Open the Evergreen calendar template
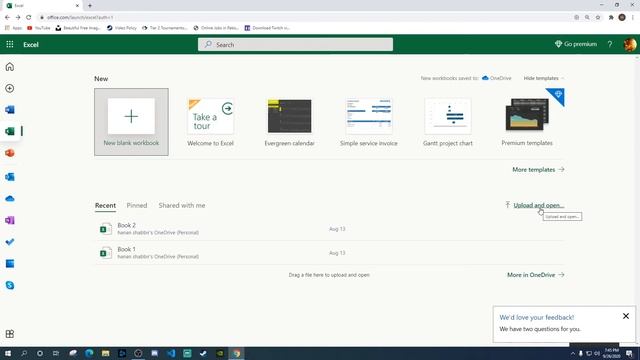640x360 pixels. click(x=289, y=122)
